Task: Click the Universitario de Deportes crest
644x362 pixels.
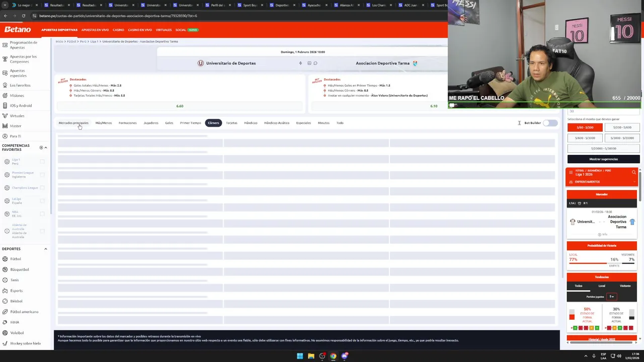Action: [x=200, y=63]
